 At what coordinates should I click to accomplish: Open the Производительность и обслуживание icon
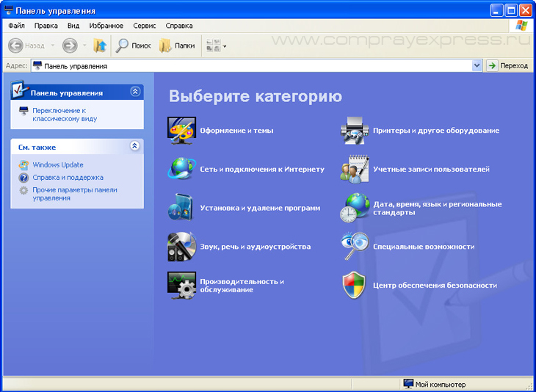click(x=181, y=286)
